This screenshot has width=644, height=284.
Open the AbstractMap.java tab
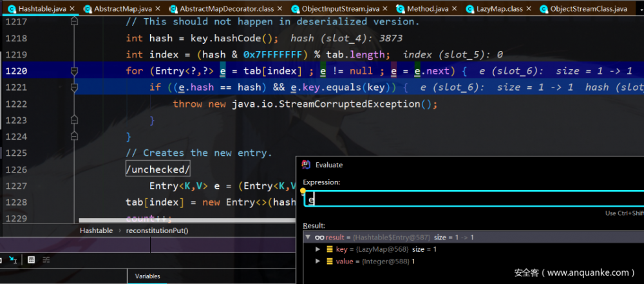pyautogui.click(x=122, y=8)
